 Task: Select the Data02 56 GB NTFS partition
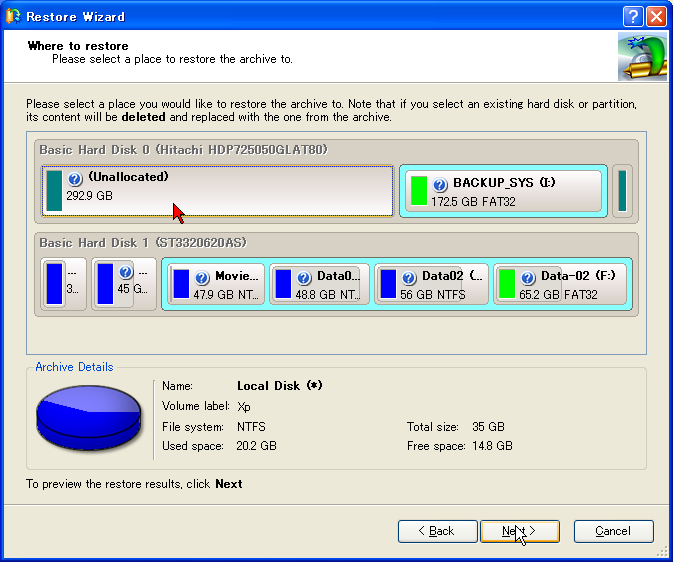[432, 284]
